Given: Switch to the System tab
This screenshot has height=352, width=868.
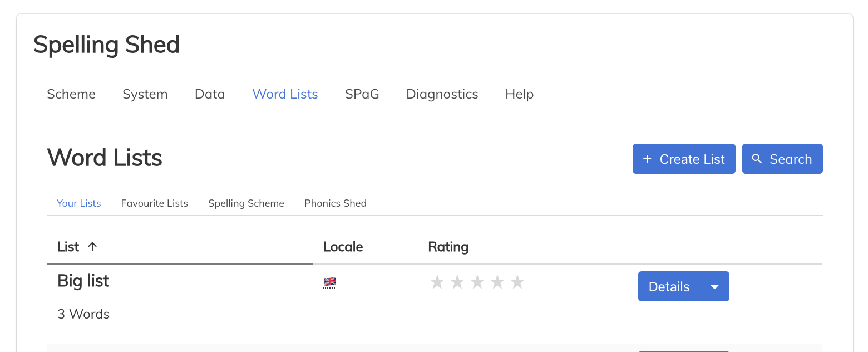Looking at the screenshot, I should 145,94.
